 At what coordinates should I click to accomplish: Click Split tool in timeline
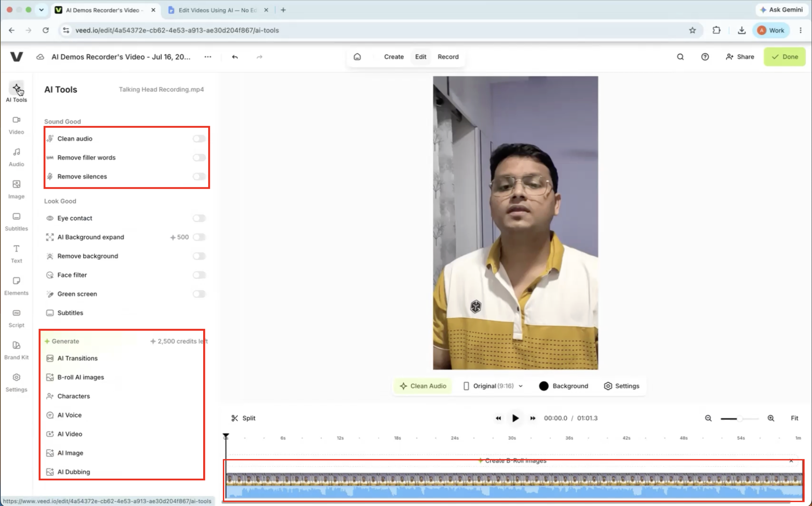click(x=243, y=418)
